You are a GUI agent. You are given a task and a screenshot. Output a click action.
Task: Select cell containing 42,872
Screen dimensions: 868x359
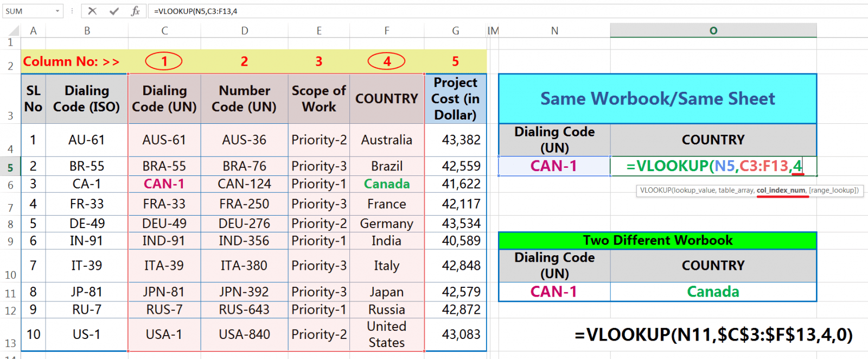(x=456, y=310)
